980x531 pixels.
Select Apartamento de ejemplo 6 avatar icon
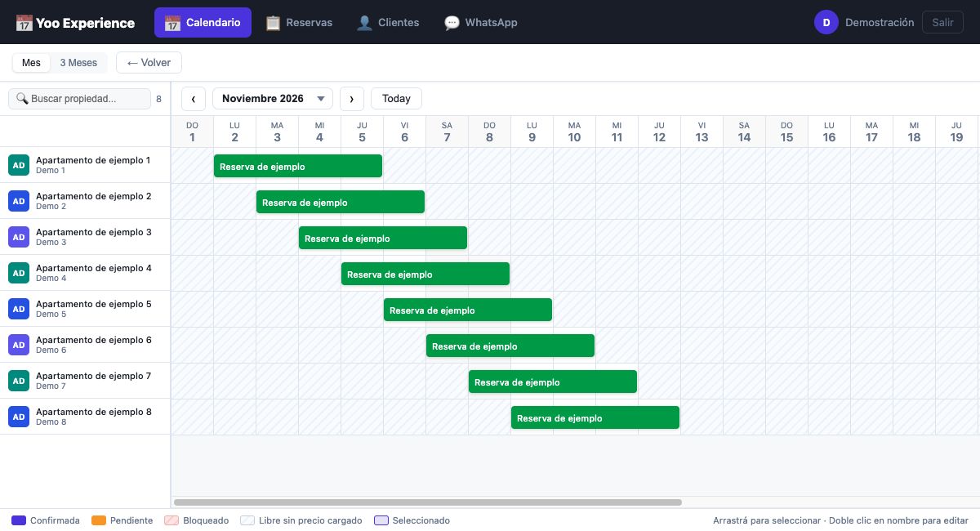click(19, 345)
